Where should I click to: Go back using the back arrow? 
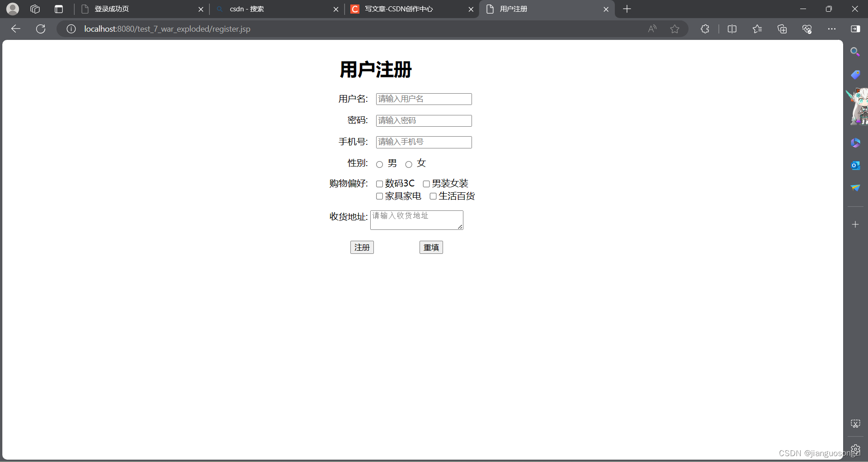pyautogui.click(x=16, y=29)
